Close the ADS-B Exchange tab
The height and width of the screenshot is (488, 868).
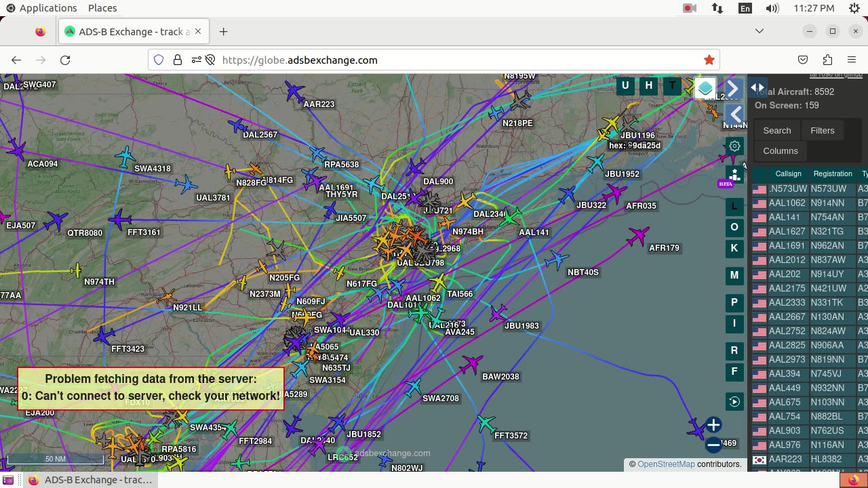199,31
